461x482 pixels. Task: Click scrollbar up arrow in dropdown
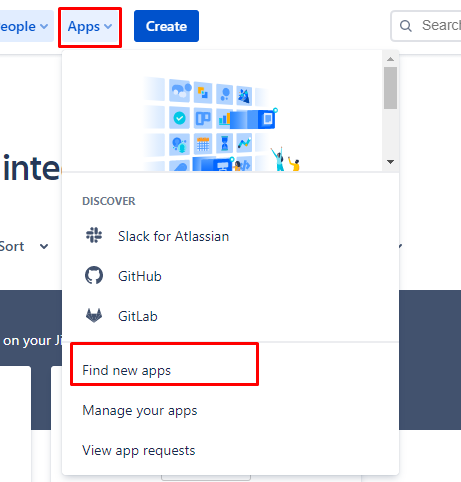coord(390,59)
